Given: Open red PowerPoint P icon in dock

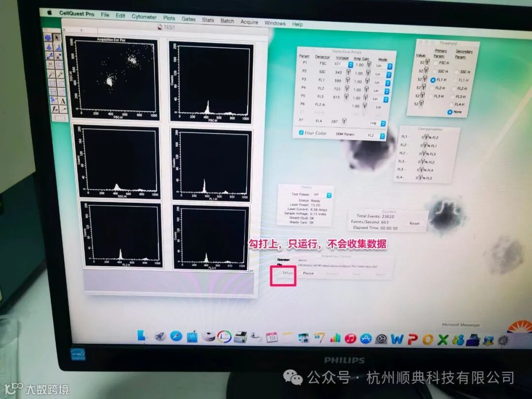Looking at the screenshot, I should [413, 339].
